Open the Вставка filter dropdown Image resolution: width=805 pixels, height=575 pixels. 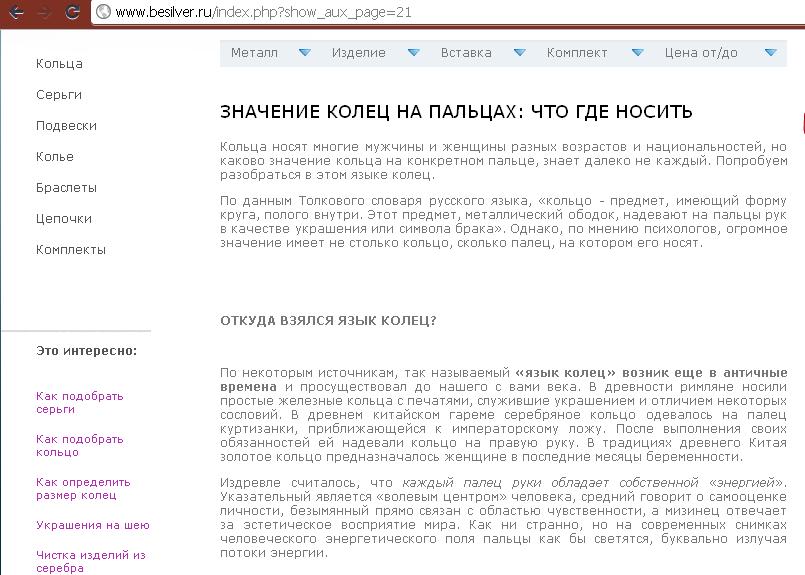466,52
